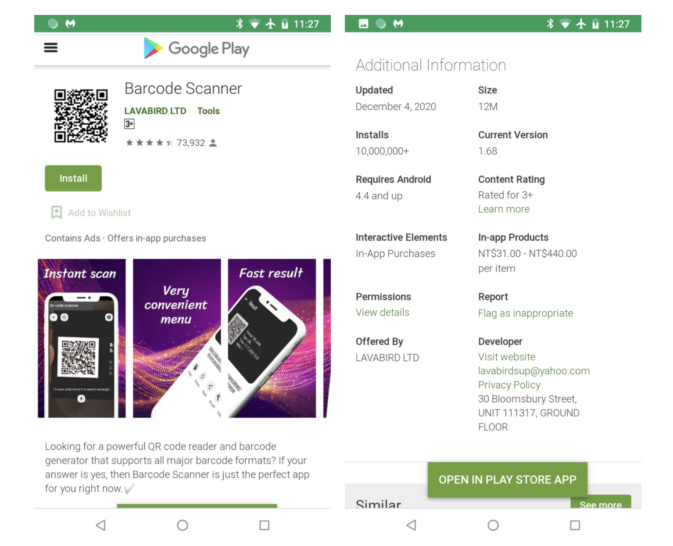673x546 pixels.
Task: Tap the 10,000,000+ installs value
Action: pyautogui.click(x=382, y=151)
